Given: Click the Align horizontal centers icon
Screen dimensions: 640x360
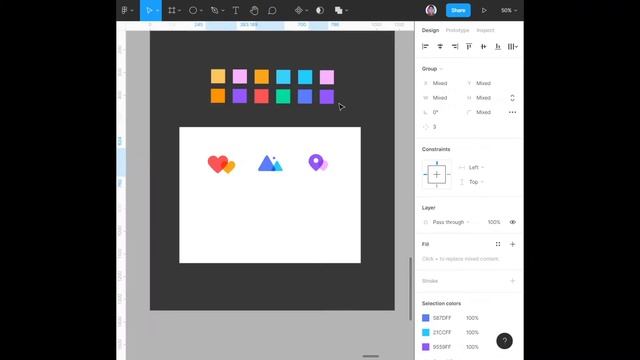Looking at the screenshot, I should pos(440,47).
